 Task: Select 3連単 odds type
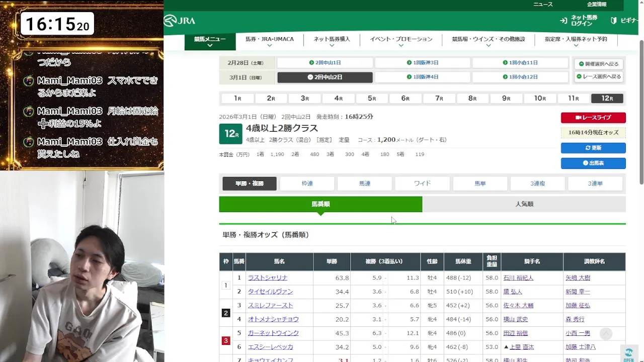tap(595, 184)
